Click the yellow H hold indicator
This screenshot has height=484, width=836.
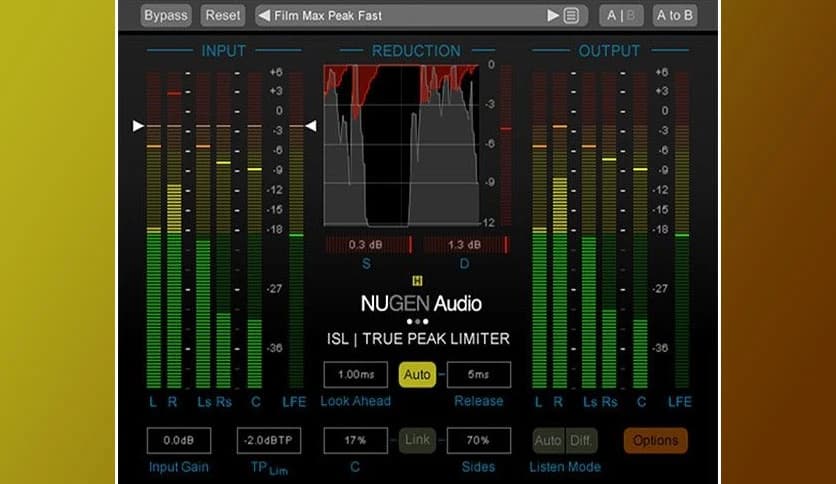[x=417, y=280]
